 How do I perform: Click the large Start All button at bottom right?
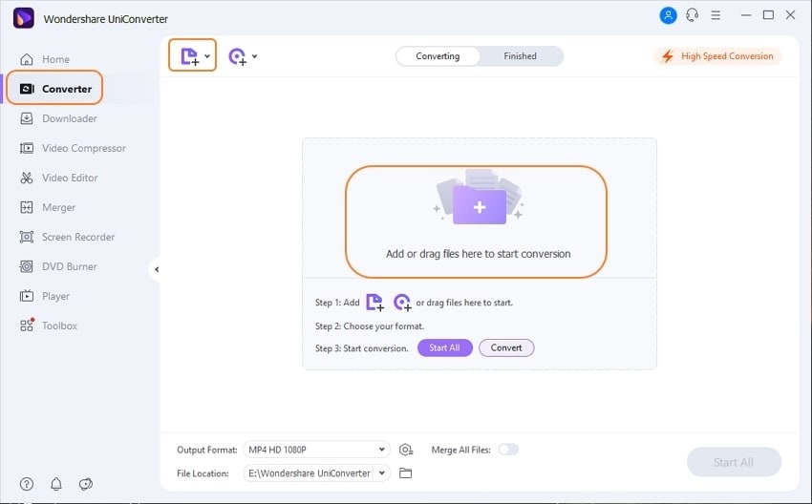click(x=734, y=462)
